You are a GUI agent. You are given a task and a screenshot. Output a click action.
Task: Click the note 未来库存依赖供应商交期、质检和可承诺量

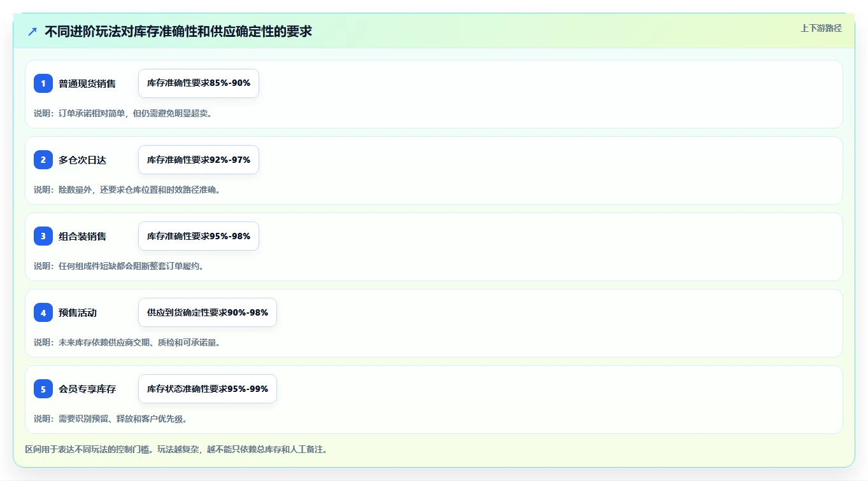tap(139, 342)
